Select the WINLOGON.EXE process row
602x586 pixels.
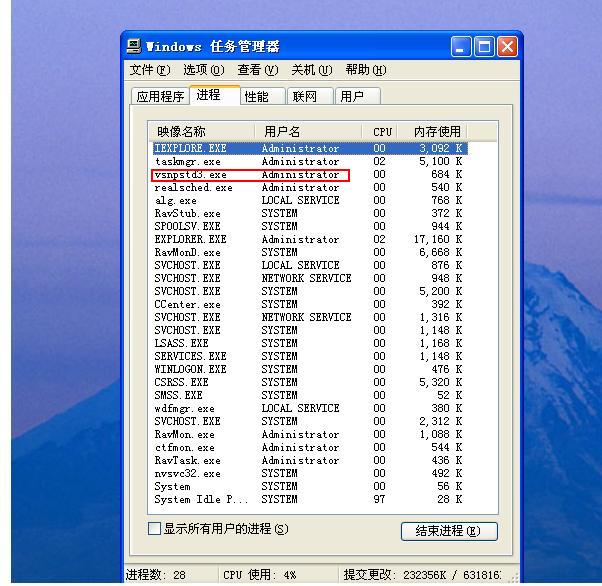(x=310, y=369)
